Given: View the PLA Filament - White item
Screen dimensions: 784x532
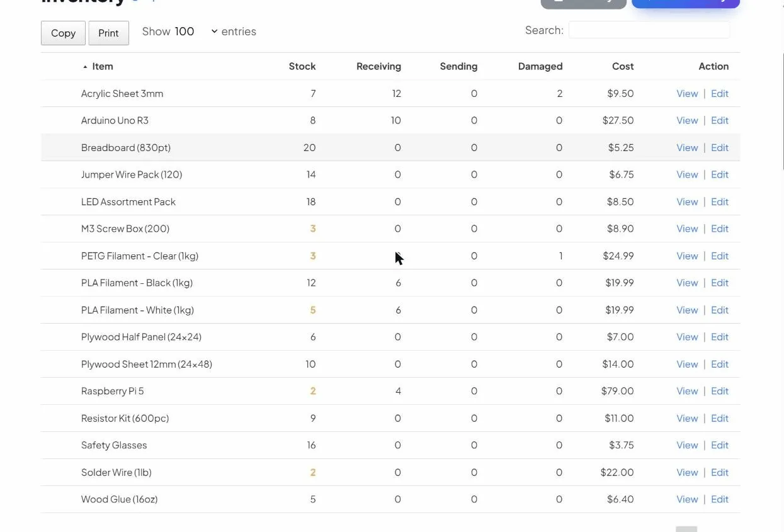Looking at the screenshot, I should point(687,310).
